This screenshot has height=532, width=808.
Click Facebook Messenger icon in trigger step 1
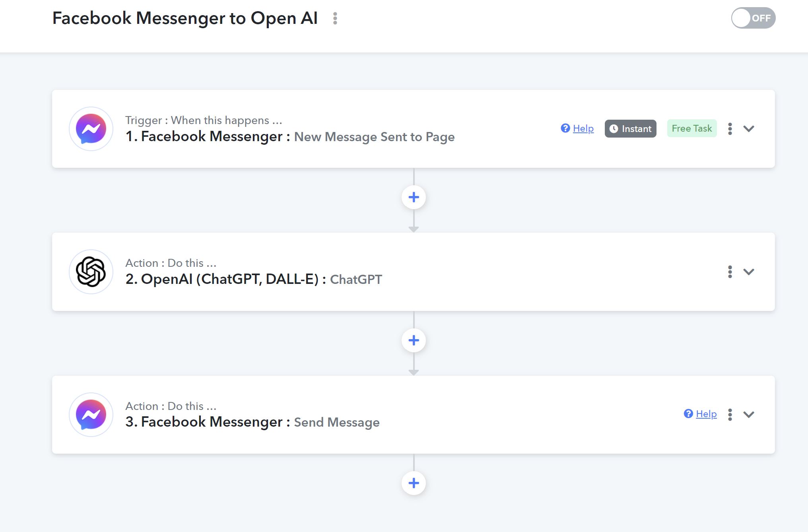(91, 129)
